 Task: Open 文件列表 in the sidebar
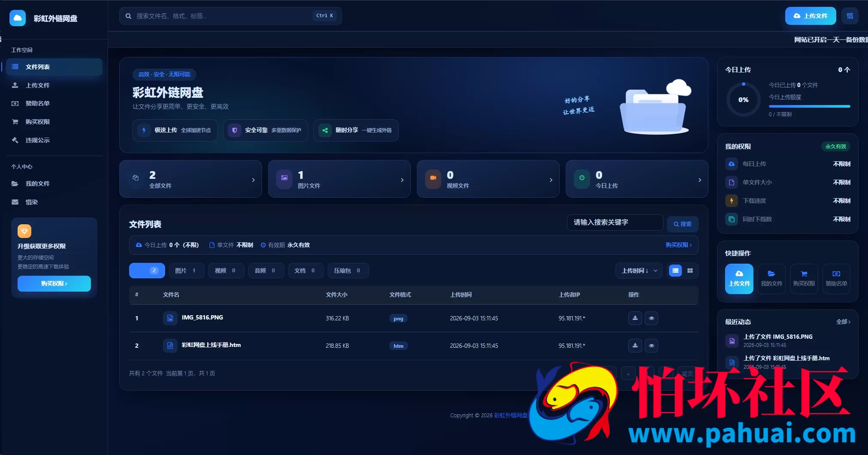coord(54,67)
